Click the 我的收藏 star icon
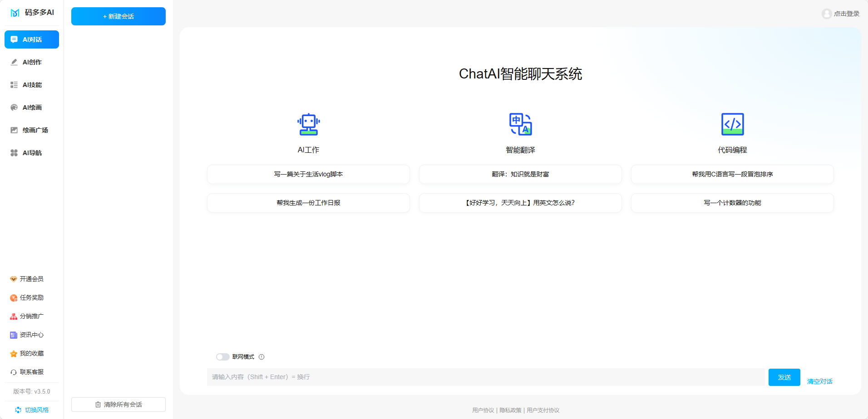The width and height of the screenshot is (868, 419). [x=14, y=353]
